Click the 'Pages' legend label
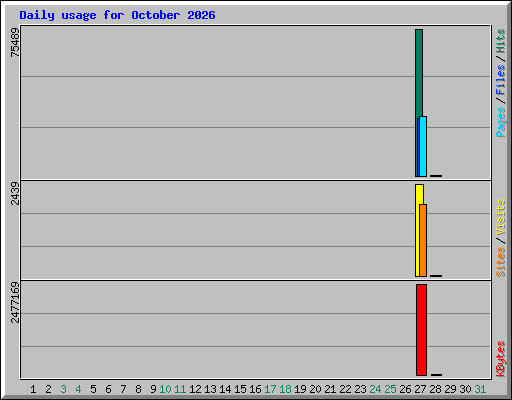512x400 pixels. [x=501, y=122]
